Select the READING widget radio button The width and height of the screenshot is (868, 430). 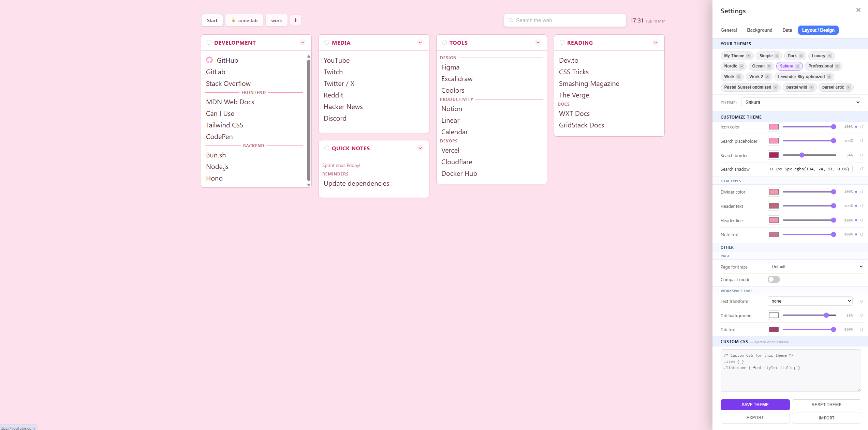tap(561, 42)
